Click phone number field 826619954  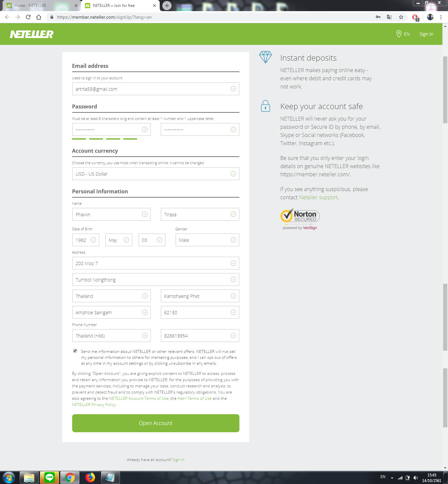click(200, 336)
